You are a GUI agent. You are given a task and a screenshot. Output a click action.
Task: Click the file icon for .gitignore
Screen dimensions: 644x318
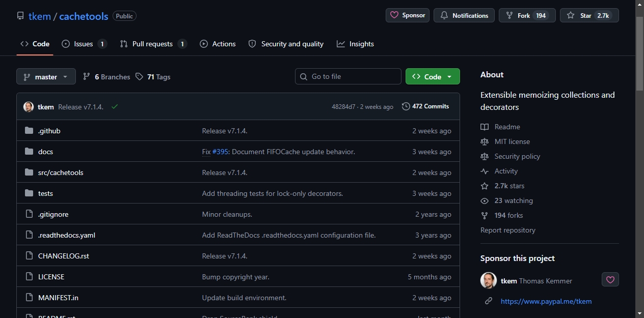(x=29, y=214)
